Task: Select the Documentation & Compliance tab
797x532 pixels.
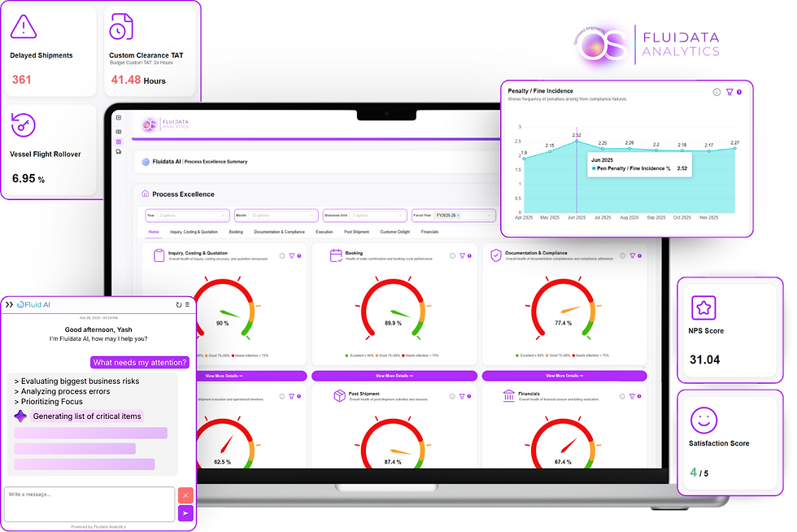Action: click(279, 232)
